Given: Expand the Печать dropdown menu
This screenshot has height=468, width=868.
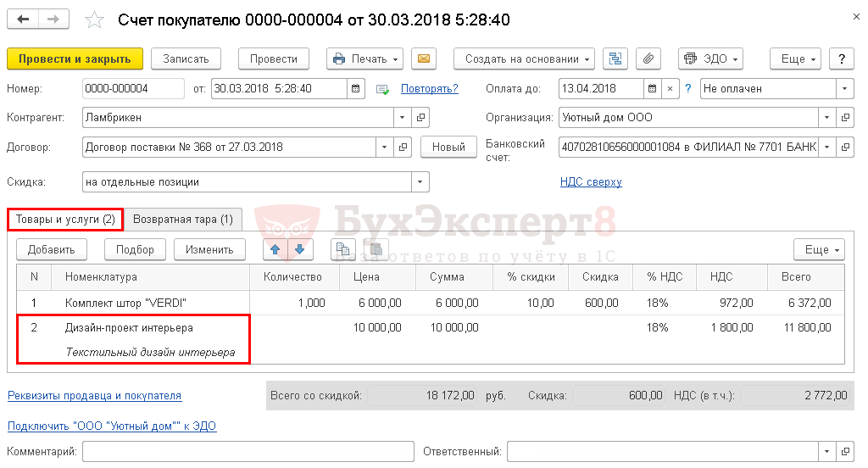Looking at the screenshot, I should [365, 58].
